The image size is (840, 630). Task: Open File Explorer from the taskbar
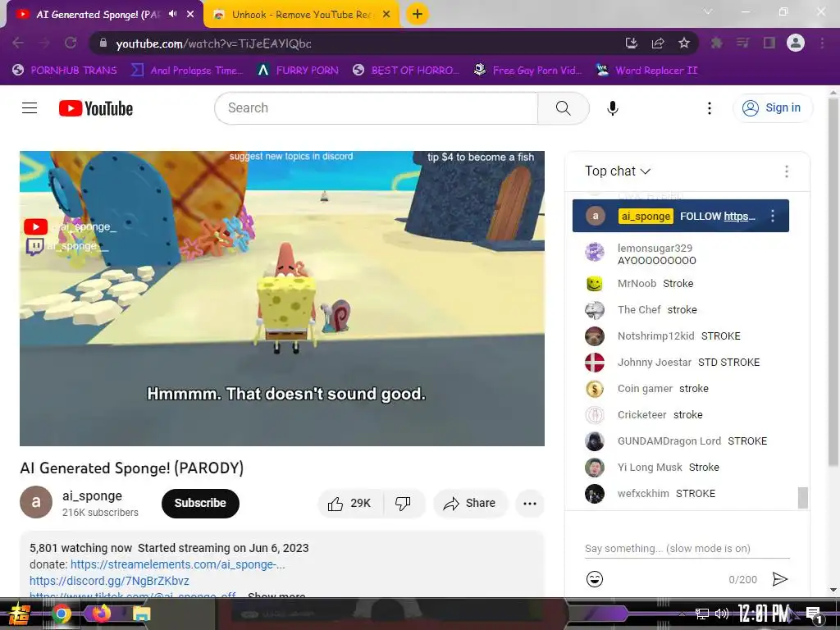coord(141,614)
